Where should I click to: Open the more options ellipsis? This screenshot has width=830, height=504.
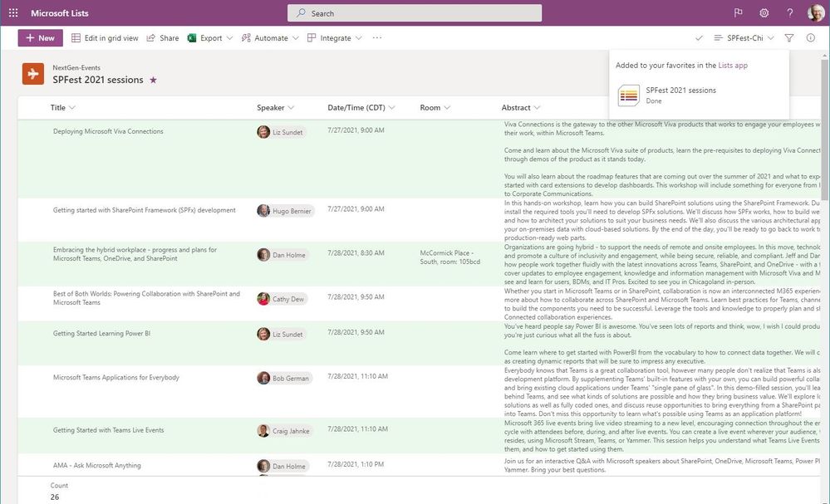[377, 38]
